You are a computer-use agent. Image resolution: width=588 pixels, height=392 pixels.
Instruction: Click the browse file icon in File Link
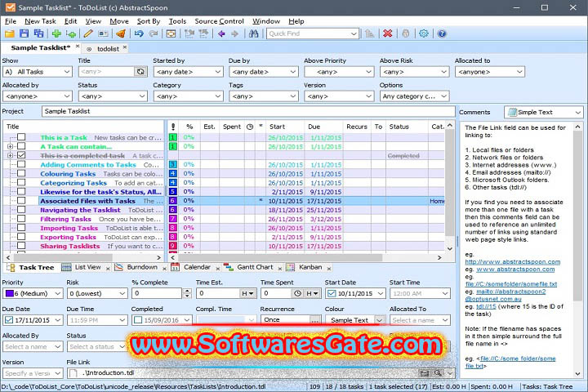tap(424, 373)
